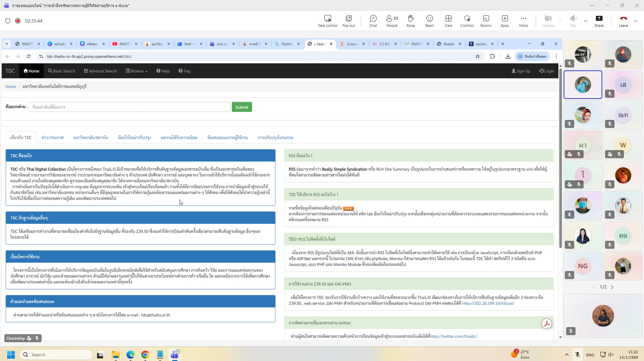Open the Rooms breakout icon
This screenshot has height=361, width=644.
point(486,21)
